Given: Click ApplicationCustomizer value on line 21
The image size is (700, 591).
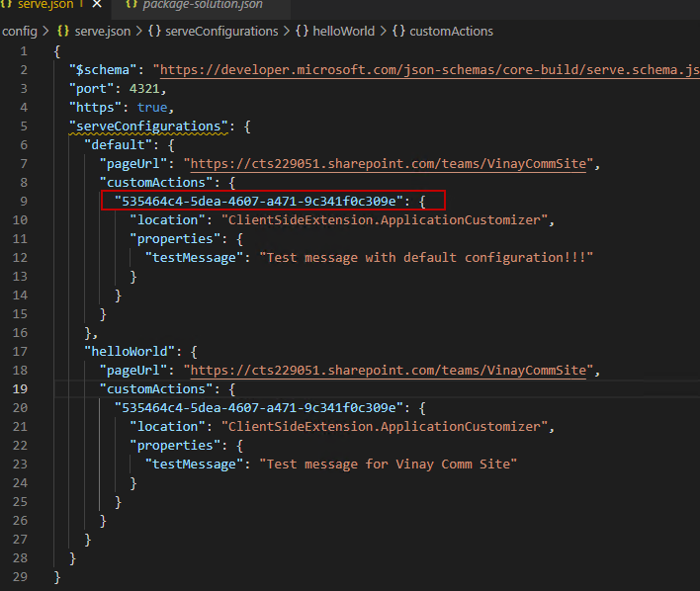Looking at the screenshot, I should [385, 427].
